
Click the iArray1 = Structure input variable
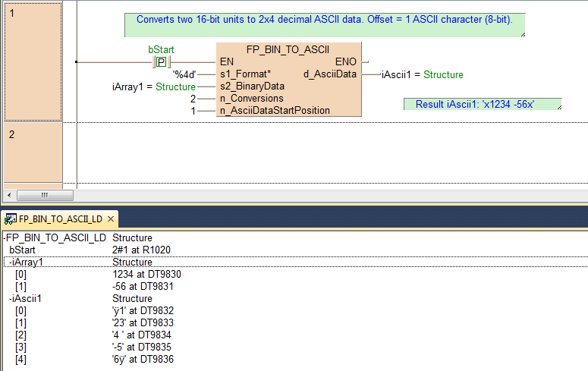coord(153,87)
